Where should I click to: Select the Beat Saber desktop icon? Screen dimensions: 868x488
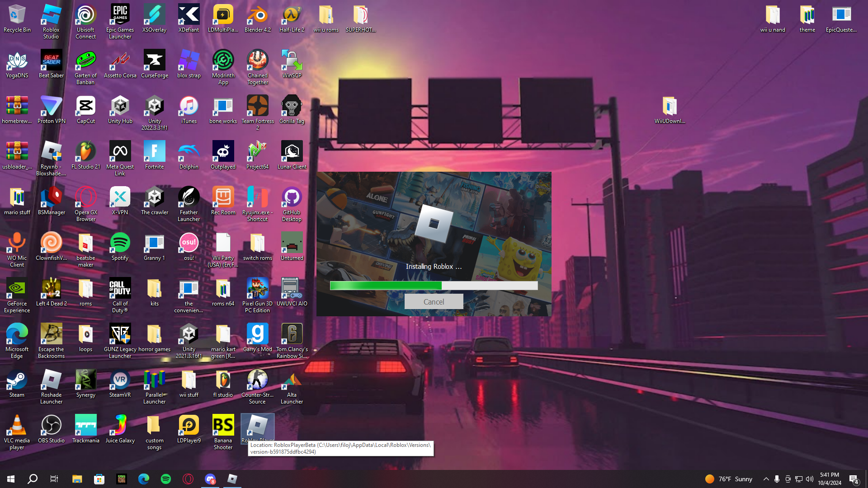pos(51,65)
